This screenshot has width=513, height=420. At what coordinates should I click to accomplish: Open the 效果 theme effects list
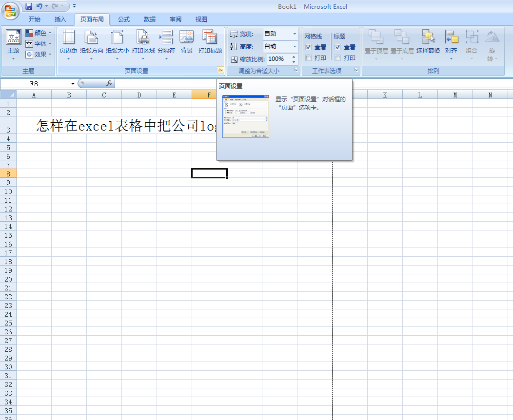click(x=39, y=54)
